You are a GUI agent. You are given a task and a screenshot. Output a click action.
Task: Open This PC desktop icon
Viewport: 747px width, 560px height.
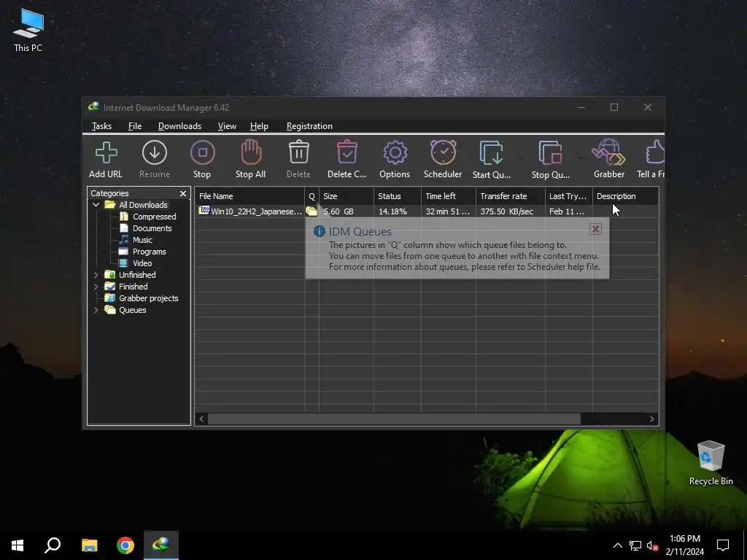(28, 31)
